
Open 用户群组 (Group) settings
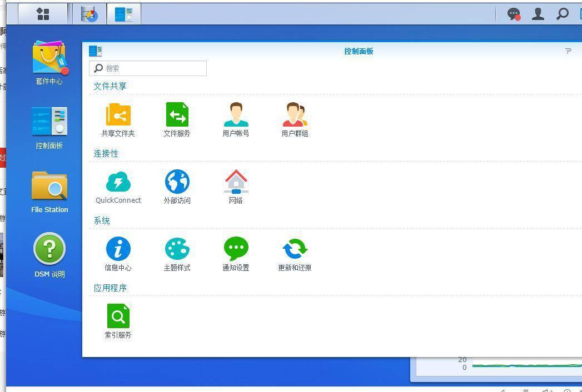pyautogui.click(x=295, y=115)
